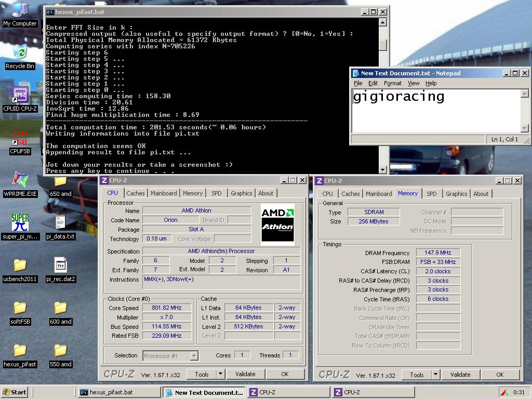The image size is (532, 399).
Task: Open About tab in left CPU-Z
Action: click(x=265, y=193)
